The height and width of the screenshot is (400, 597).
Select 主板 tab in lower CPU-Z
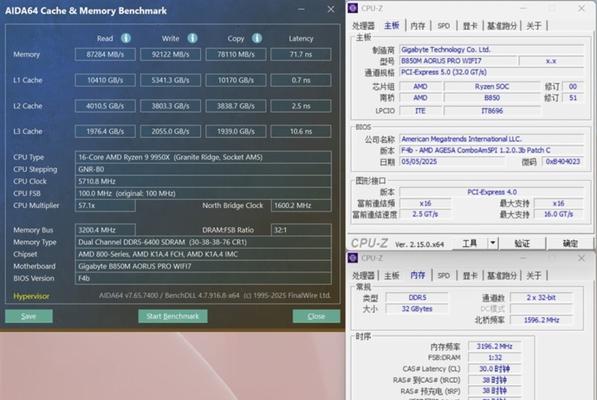tap(391, 276)
